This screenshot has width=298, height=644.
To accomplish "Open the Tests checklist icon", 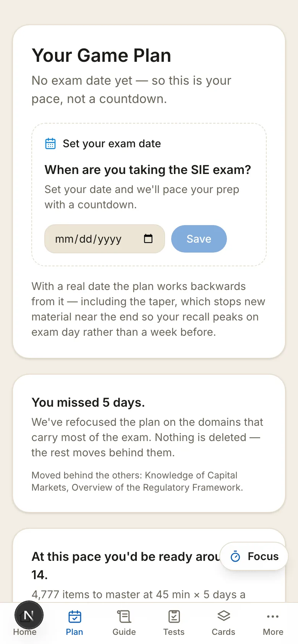I will coord(174,616).
